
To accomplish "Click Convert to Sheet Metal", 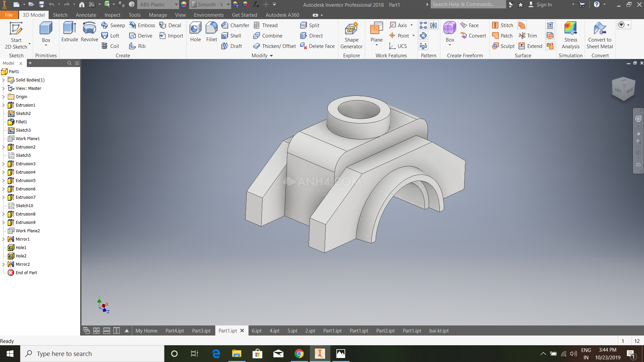I will (x=600, y=36).
